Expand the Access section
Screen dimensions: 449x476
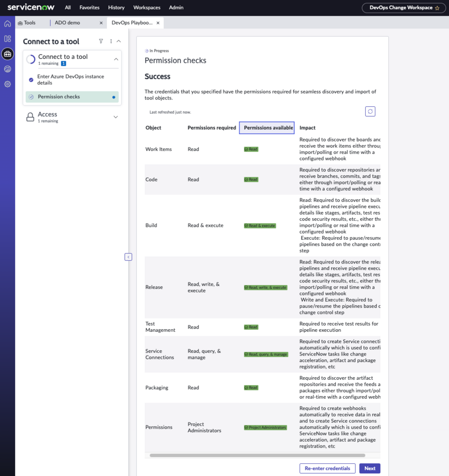point(116,117)
